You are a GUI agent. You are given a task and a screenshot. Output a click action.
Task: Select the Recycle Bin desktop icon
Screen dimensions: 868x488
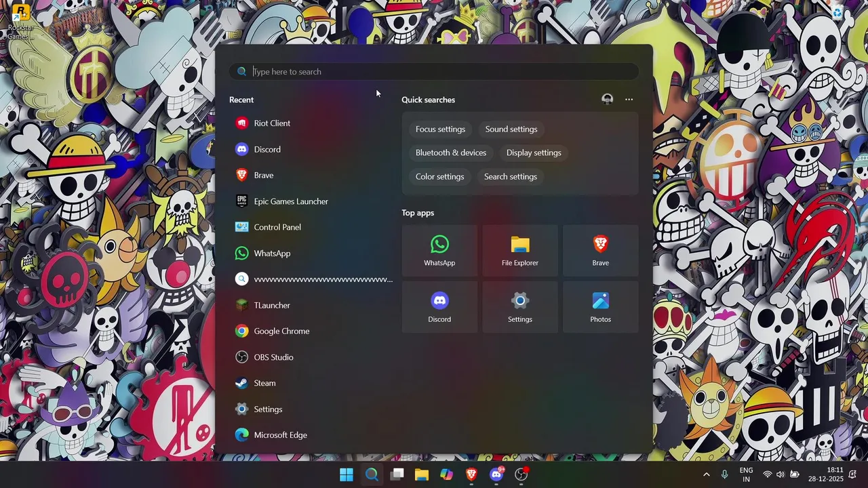click(x=838, y=13)
